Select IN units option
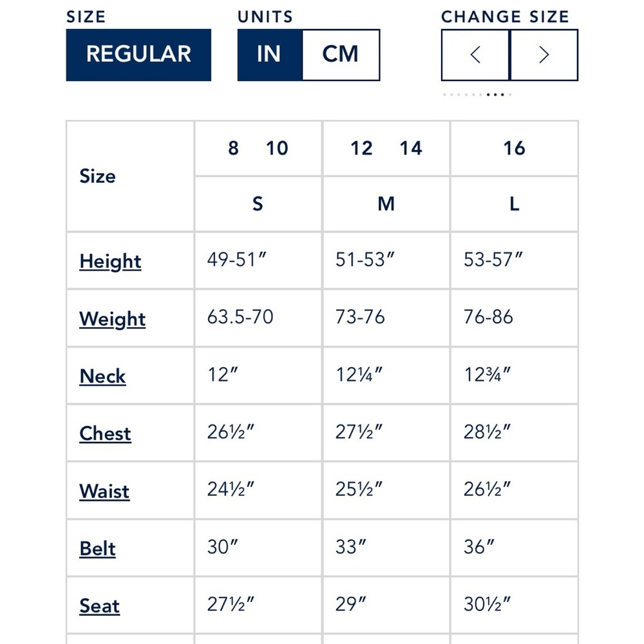Viewport: 644px width, 644px height. (269, 55)
